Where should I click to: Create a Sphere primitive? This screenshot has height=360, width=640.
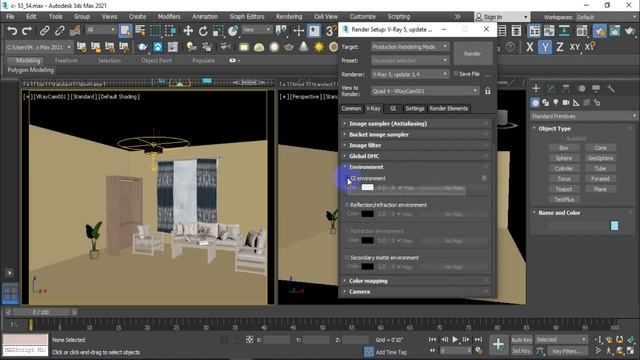pos(564,158)
